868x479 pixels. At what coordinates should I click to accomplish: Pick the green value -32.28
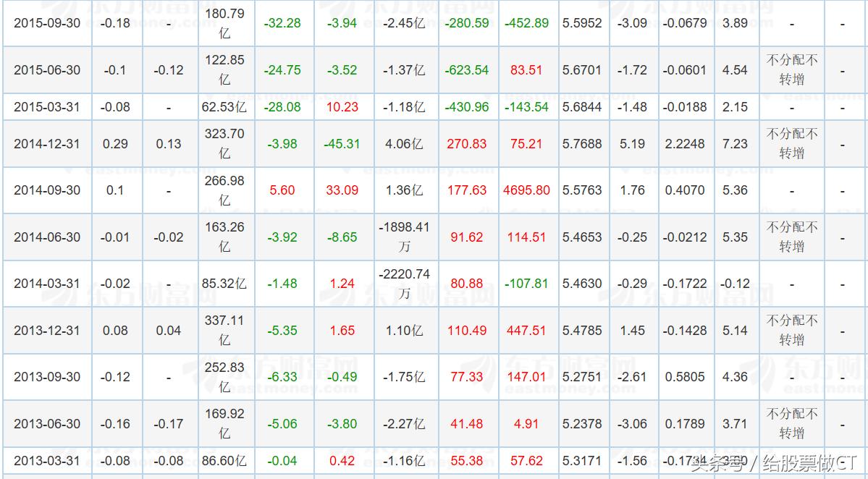click(282, 23)
